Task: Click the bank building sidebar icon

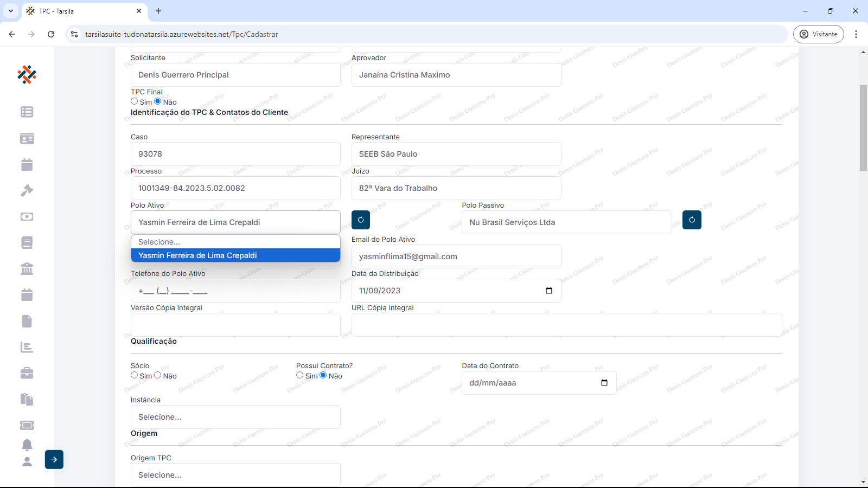Action: (x=27, y=268)
